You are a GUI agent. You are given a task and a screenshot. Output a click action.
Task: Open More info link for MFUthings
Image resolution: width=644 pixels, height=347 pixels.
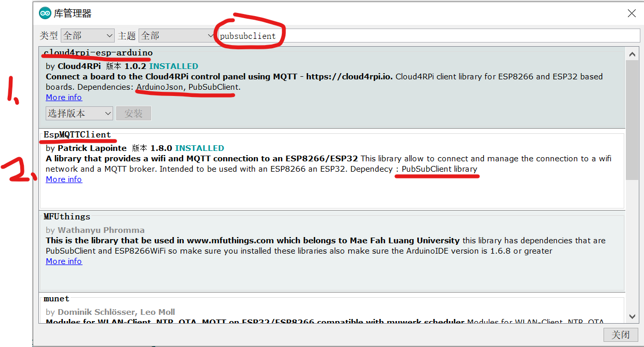pyautogui.click(x=64, y=261)
